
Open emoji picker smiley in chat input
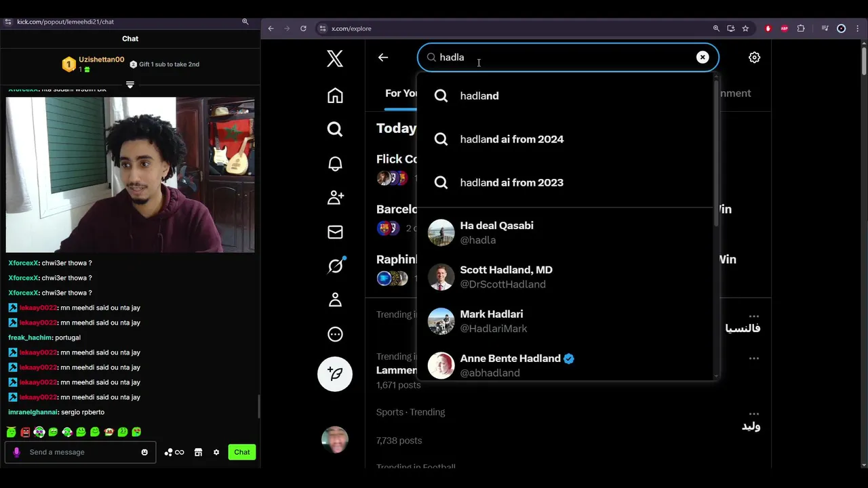(144, 452)
